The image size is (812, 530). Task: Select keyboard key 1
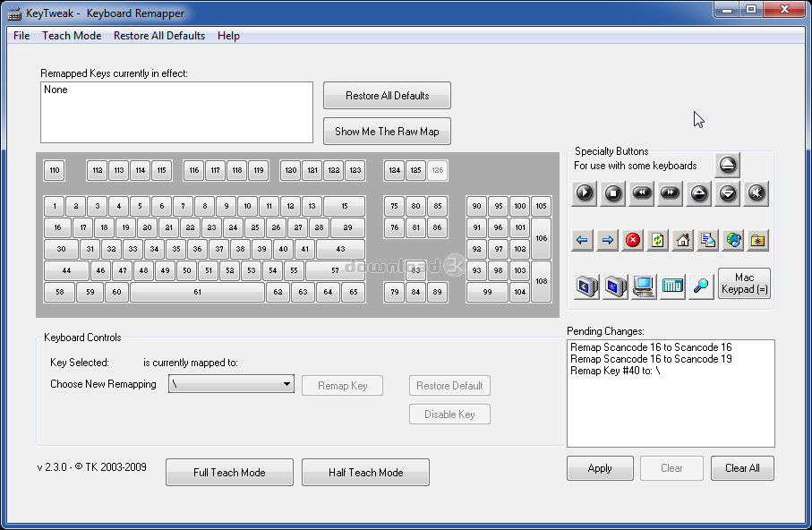[55, 206]
